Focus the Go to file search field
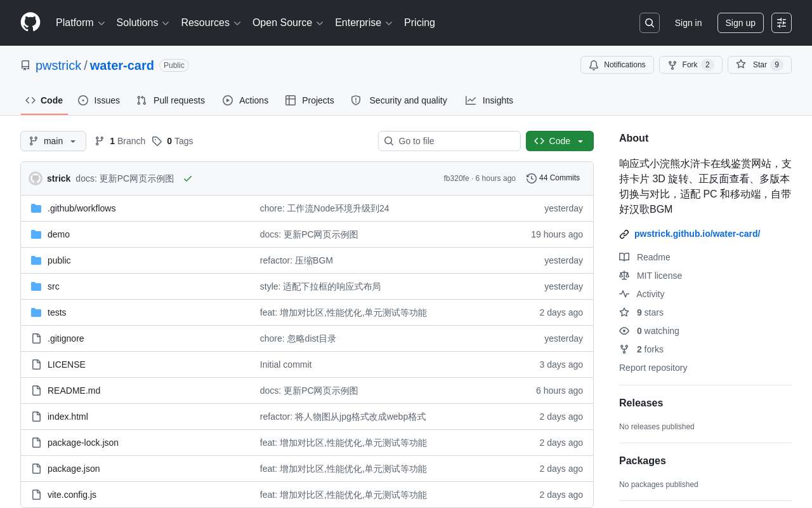 click(449, 141)
